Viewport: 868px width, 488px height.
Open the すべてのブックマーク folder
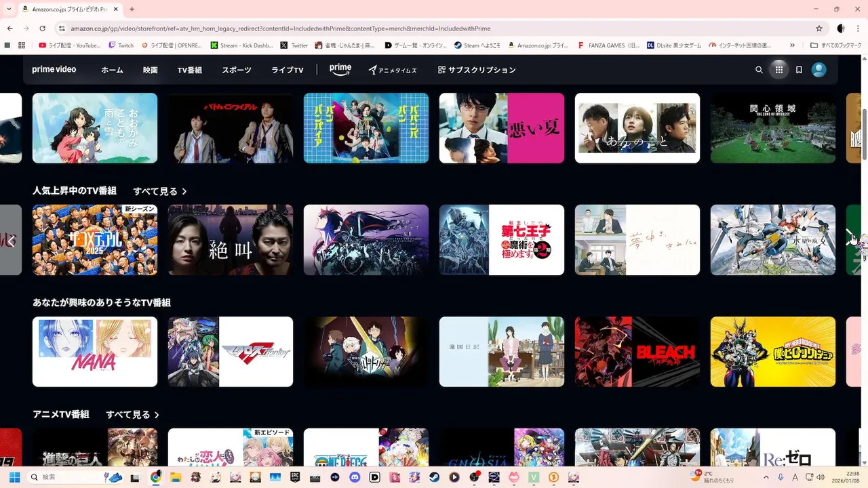(x=835, y=45)
